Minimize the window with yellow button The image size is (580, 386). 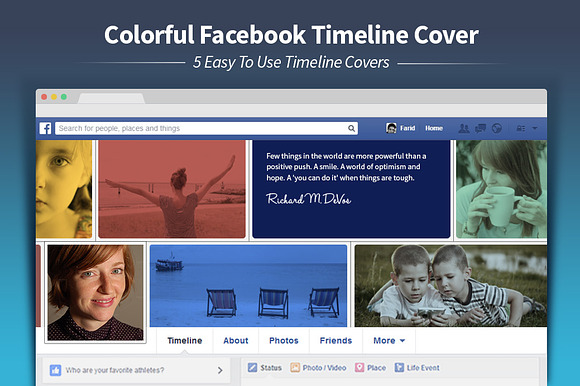pyautogui.click(x=54, y=97)
